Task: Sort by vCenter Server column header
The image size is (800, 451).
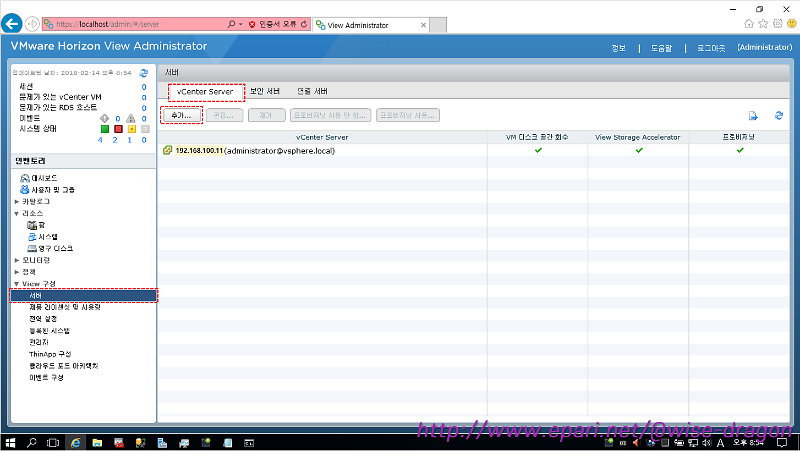Action: (x=322, y=137)
